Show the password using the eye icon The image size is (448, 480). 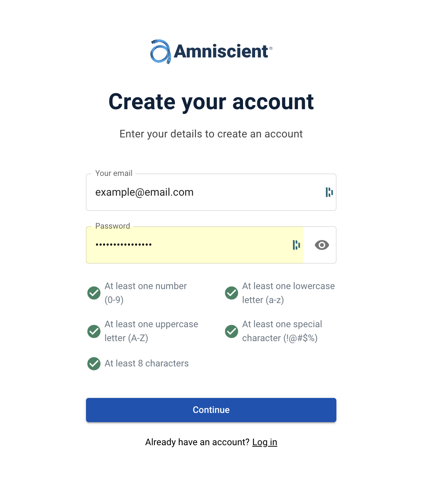point(322,245)
